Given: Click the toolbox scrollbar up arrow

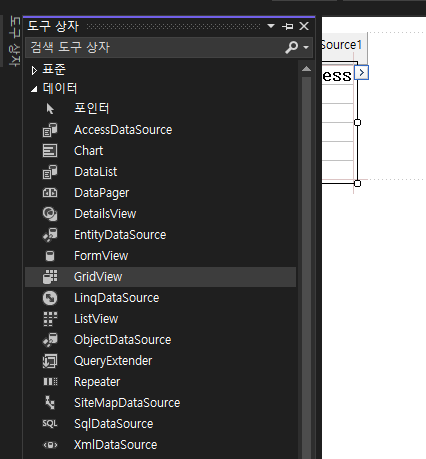Looking at the screenshot, I should tap(306, 69).
